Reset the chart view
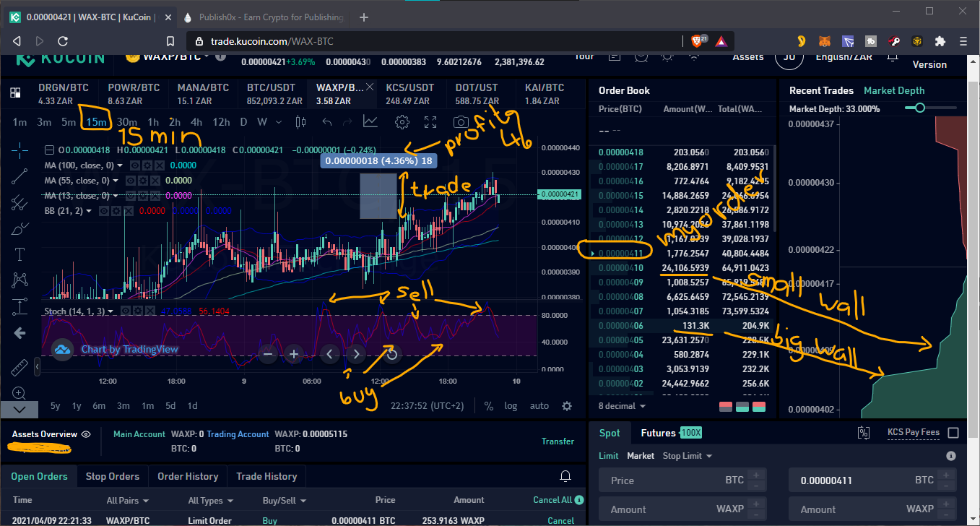Image resolution: width=980 pixels, height=526 pixels. (392, 354)
